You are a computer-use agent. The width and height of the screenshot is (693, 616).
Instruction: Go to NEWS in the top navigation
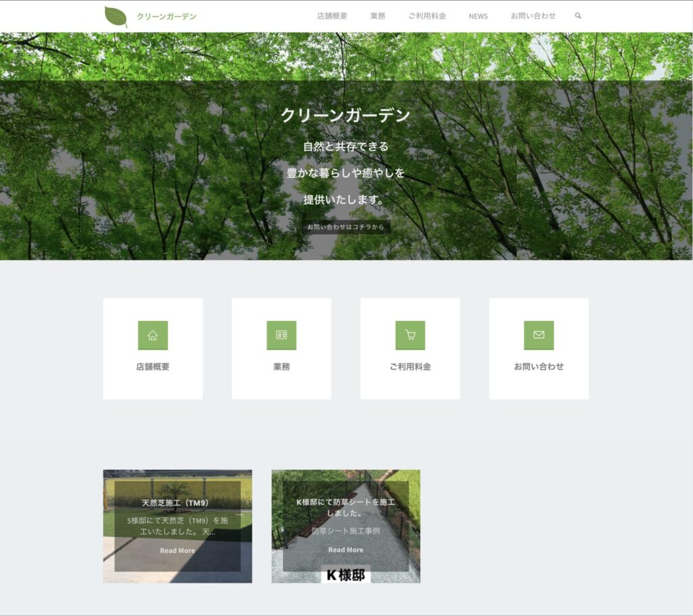[x=478, y=16]
